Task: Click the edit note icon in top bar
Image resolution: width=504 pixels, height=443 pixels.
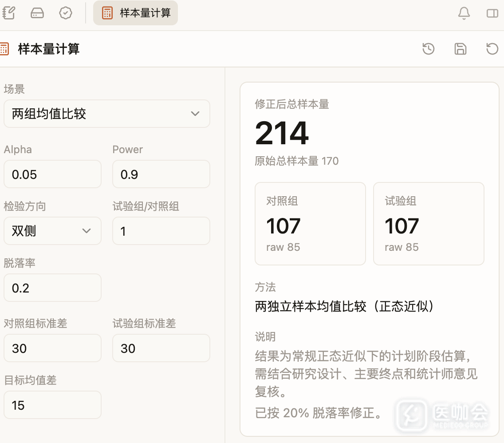Action: [x=9, y=13]
